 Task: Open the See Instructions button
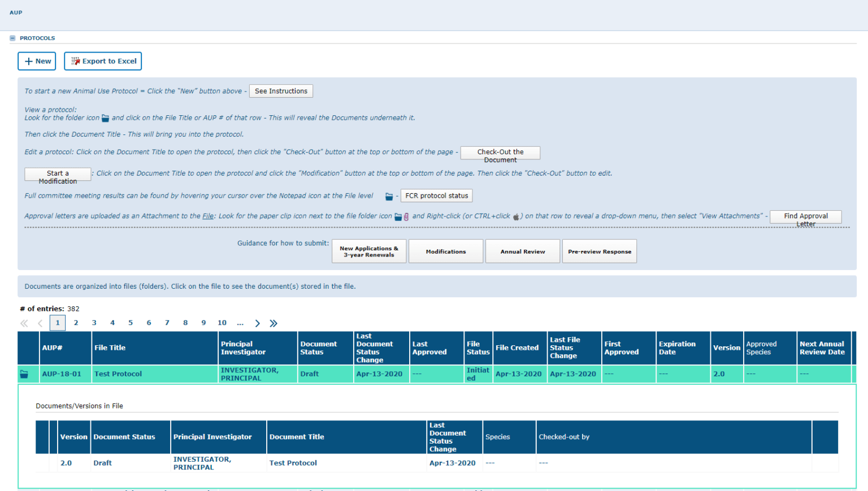(281, 91)
